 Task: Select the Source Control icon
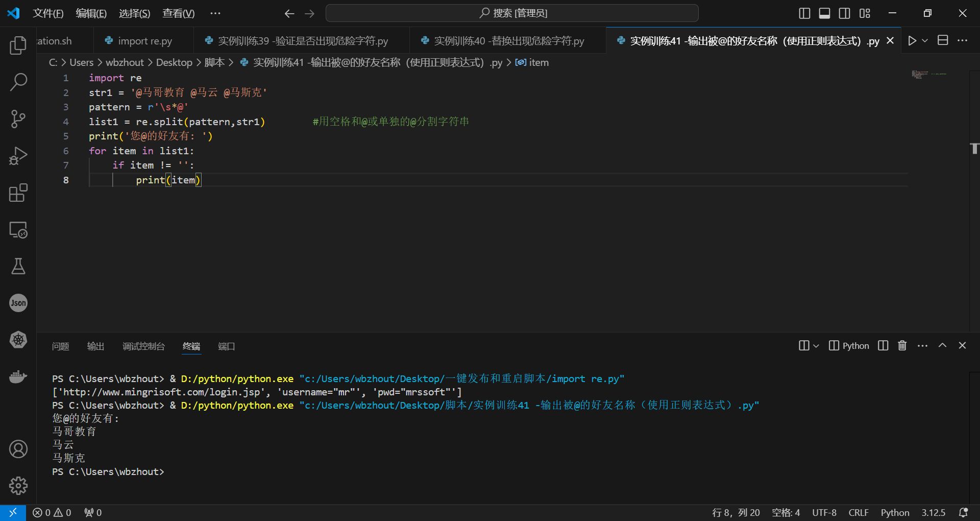(x=18, y=119)
